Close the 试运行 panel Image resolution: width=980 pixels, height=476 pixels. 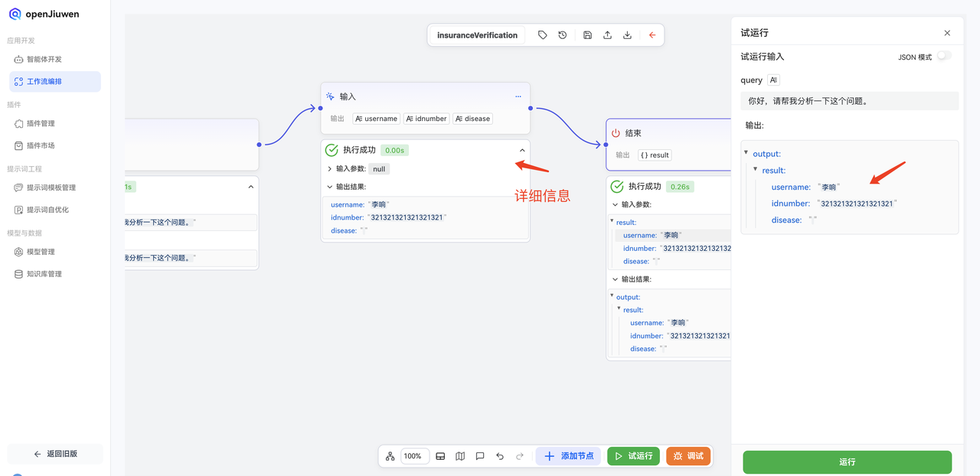(x=947, y=33)
